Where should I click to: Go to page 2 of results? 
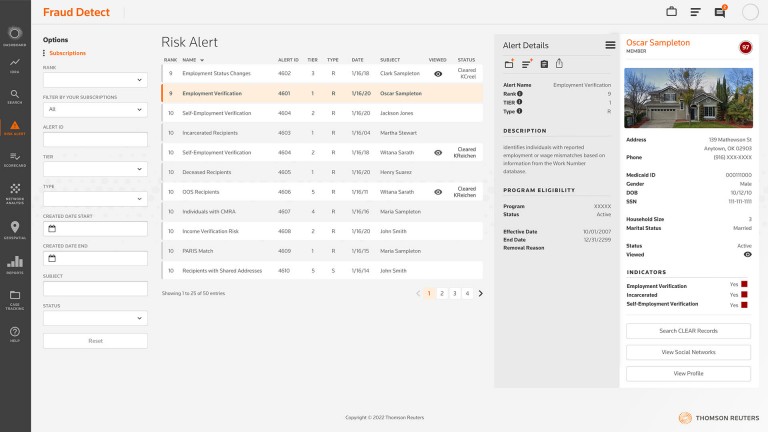pyautogui.click(x=441, y=293)
